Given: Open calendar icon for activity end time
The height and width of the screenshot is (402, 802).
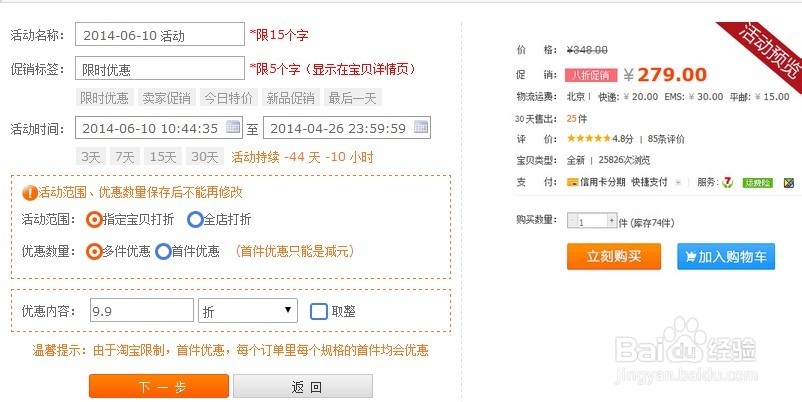Looking at the screenshot, I should [x=421, y=127].
